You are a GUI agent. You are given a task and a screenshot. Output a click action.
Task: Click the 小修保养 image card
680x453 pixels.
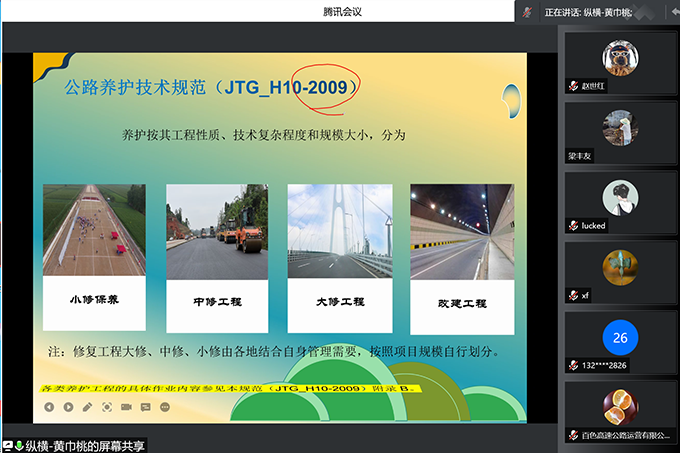(x=94, y=257)
